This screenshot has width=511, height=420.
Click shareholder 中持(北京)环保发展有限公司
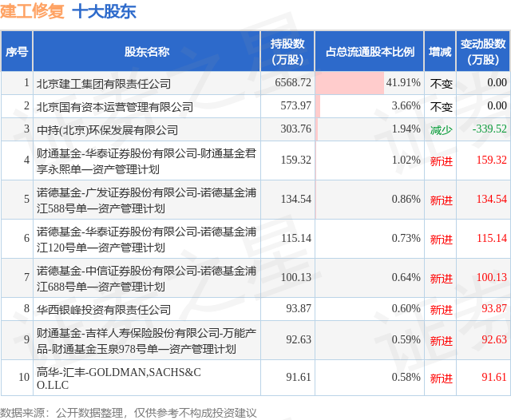tap(107, 130)
